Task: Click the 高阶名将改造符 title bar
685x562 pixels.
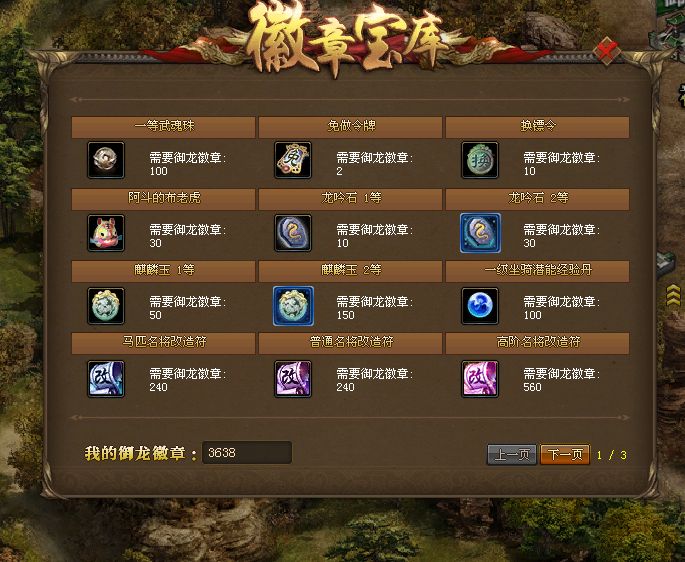Action: pyautogui.click(x=537, y=343)
